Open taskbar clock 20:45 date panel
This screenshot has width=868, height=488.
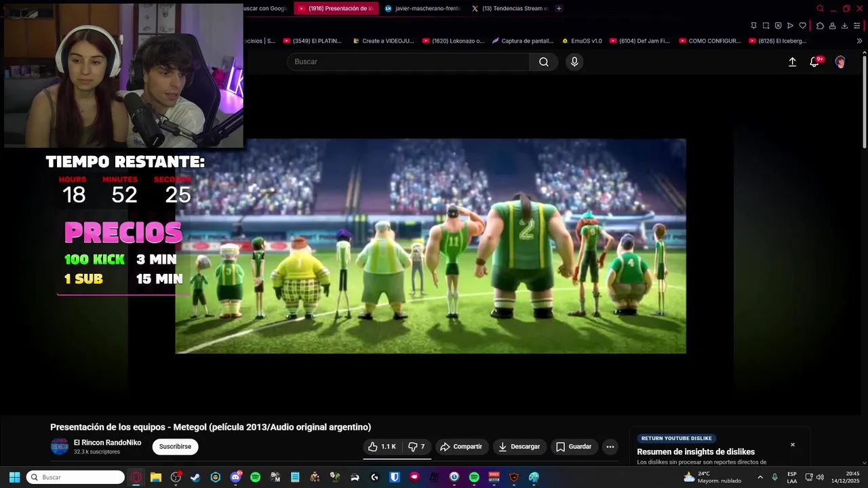tap(846, 477)
